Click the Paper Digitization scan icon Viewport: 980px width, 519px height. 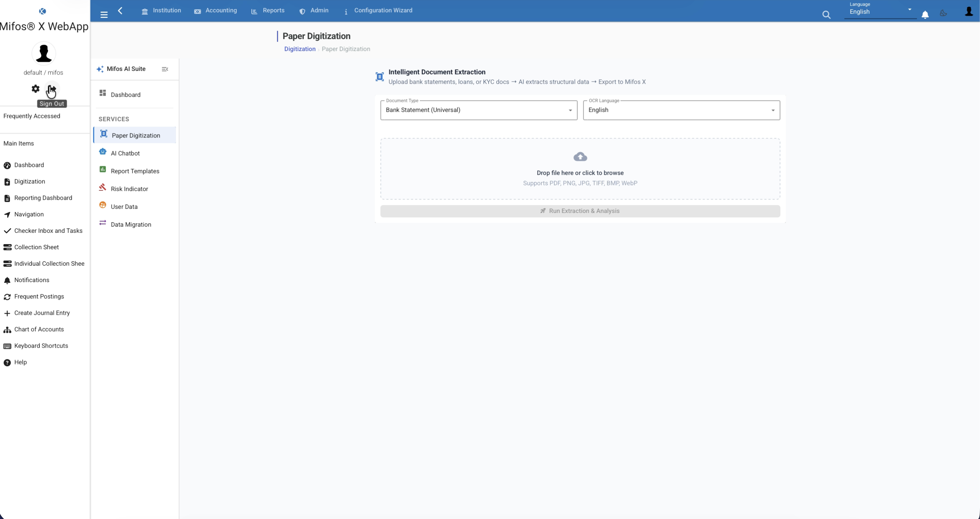tap(104, 134)
